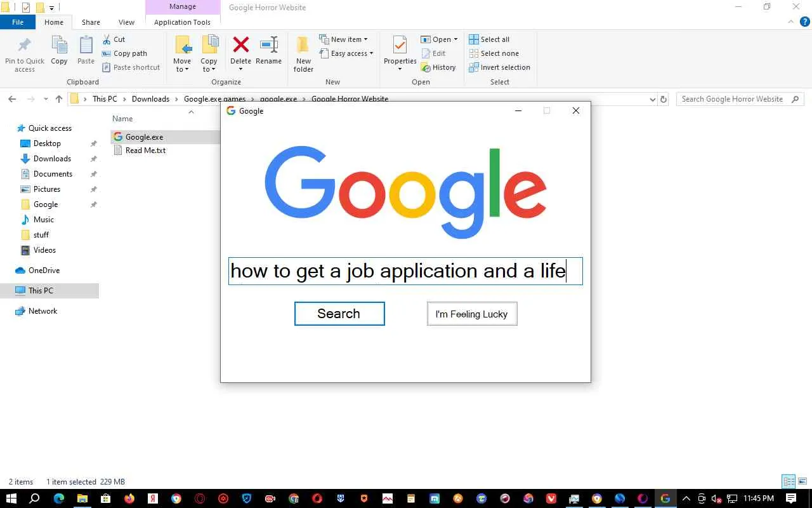Select the Read Me.txt file

click(140, 151)
